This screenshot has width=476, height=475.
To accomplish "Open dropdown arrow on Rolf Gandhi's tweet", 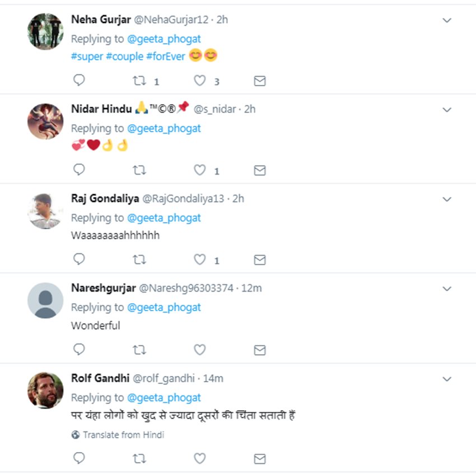I will [447, 379].
